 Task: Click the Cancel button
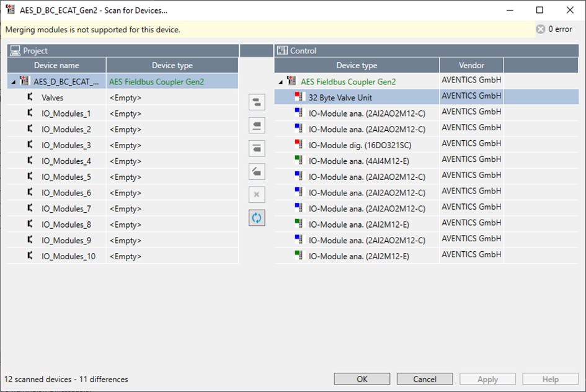point(425,379)
